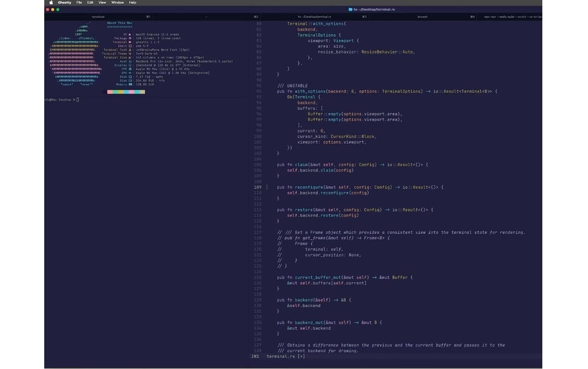The width and height of the screenshot is (588, 369).
Task: Click 'cursor_kind: CursorKind::Block' line
Action: click(x=337, y=136)
